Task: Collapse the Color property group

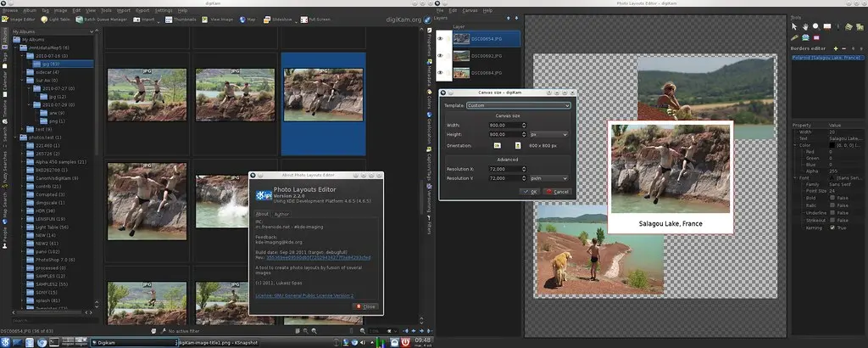Action: click(x=795, y=145)
